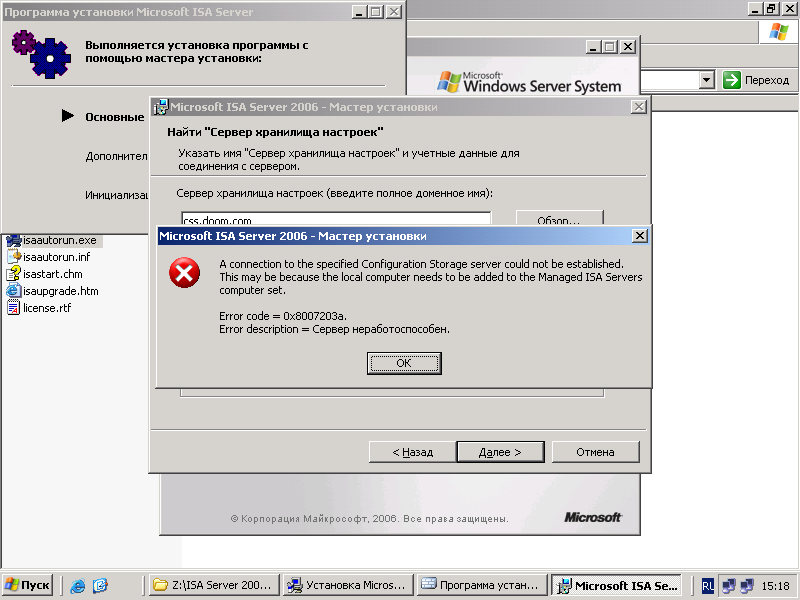Click the second quick launch icon
Image resolution: width=800 pixels, height=600 pixels.
click(x=100, y=585)
